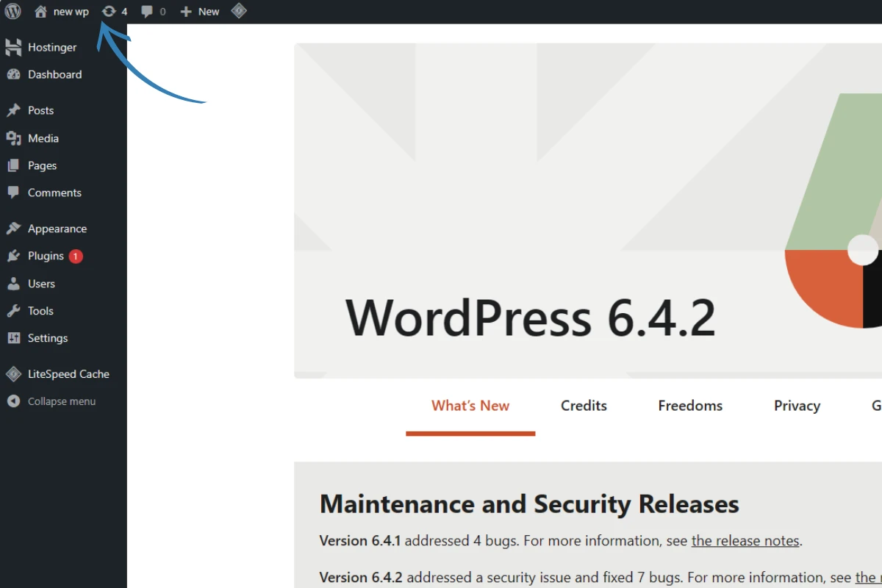The height and width of the screenshot is (588, 882).
Task: Click the Users person icon
Action: (13, 284)
